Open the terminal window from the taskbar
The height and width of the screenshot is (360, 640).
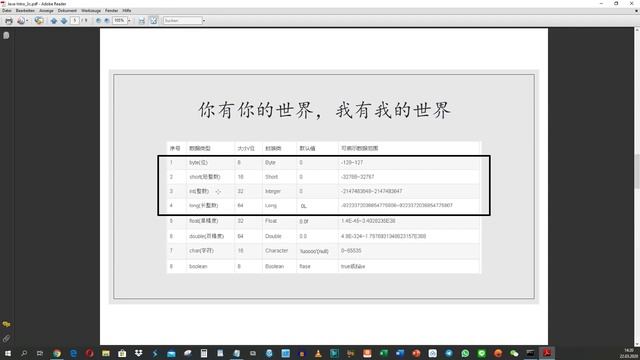tap(530, 353)
